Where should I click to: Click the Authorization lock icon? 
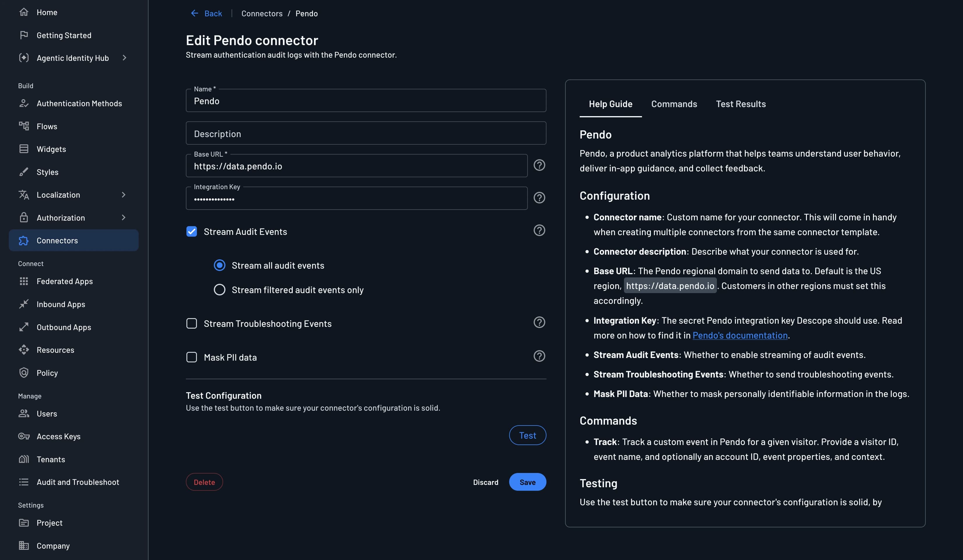pos(24,218)
